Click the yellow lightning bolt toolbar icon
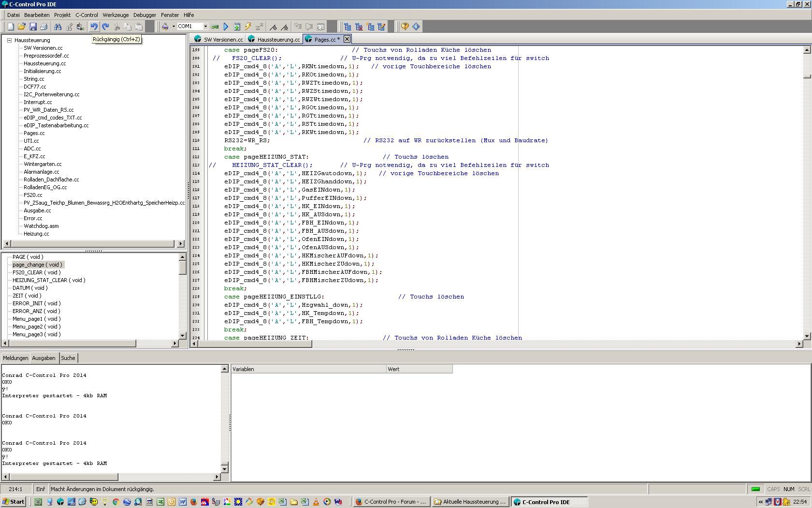Viewport: 812px width, 508px height. pos(248,27)
